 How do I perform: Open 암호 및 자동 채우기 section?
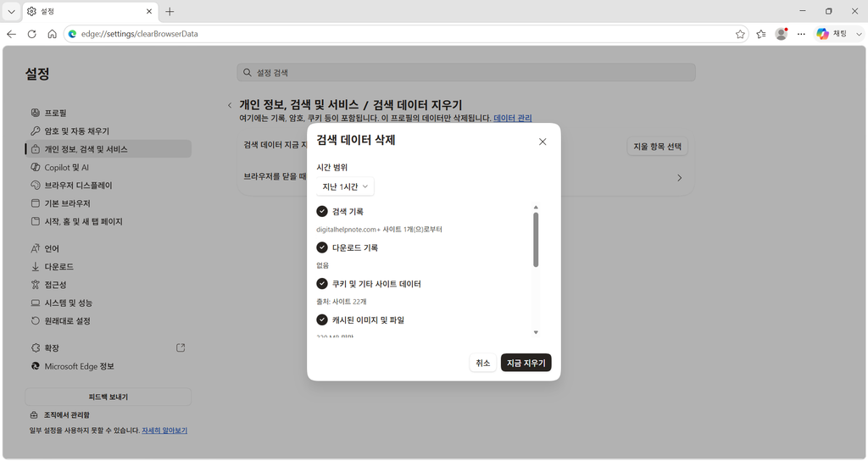coord(108,131)
